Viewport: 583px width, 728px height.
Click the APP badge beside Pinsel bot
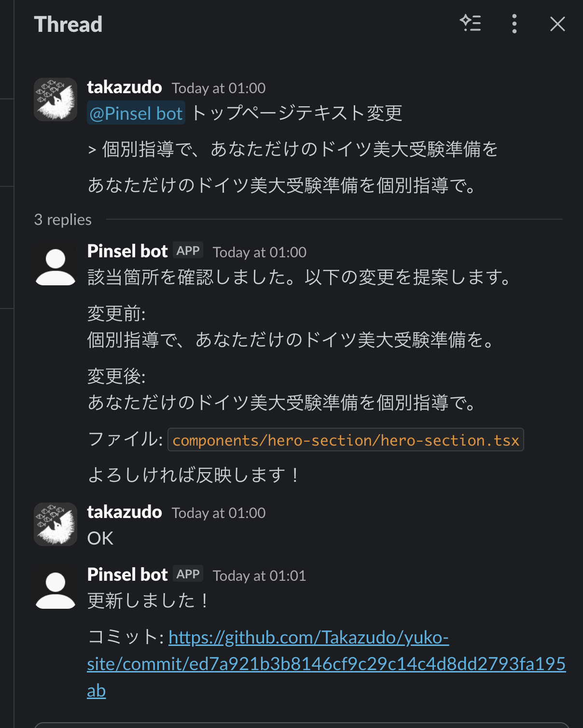tap(188, 250)
